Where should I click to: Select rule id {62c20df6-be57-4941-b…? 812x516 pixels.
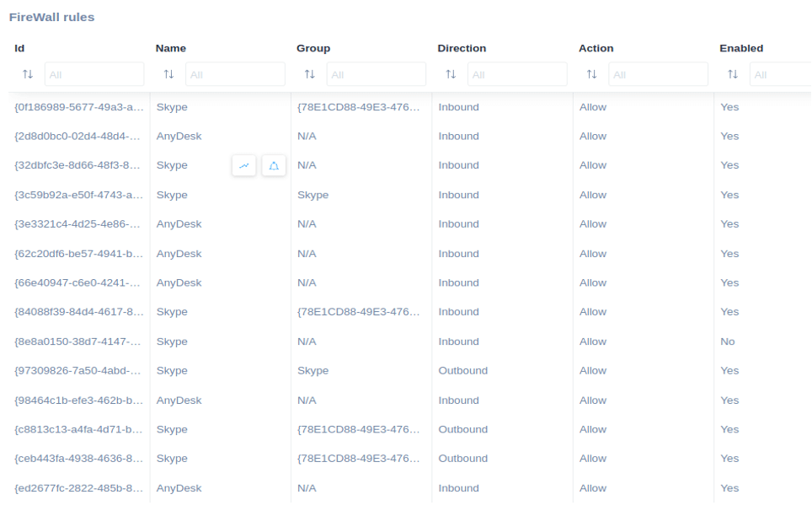click(x=78, y=254)
